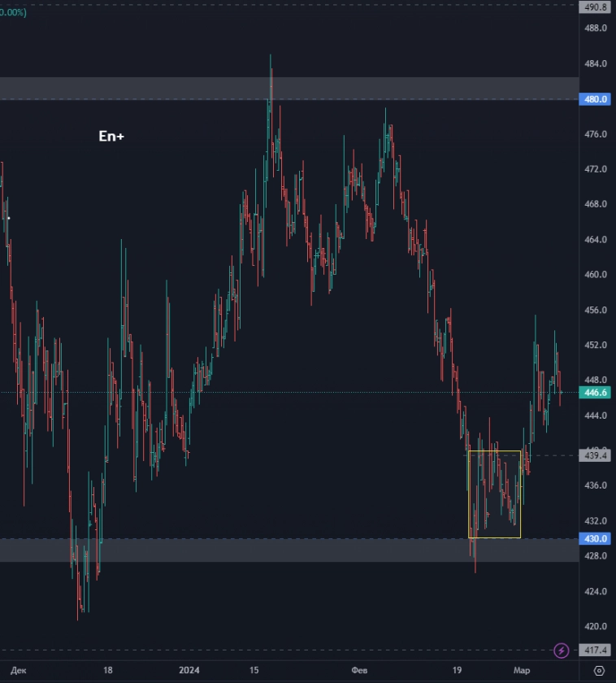This screenshot has width=616, height=683.
Task: Click the Фев date label on time axis
Action: pyautogui.click(x=358, y=671)
